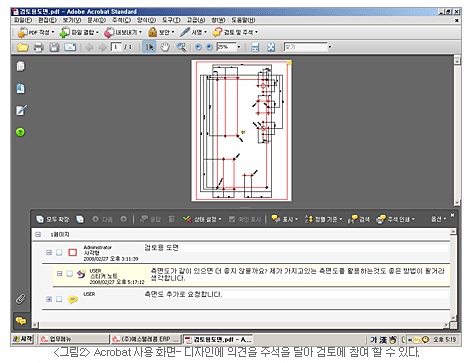Tick the checkbox on Administrator comment row
The width and height of the screenshot is (470, 363).
[59, 252]
